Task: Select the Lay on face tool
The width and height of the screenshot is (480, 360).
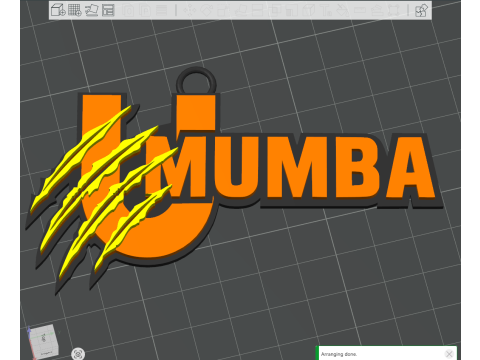Action: pos(240,10)
